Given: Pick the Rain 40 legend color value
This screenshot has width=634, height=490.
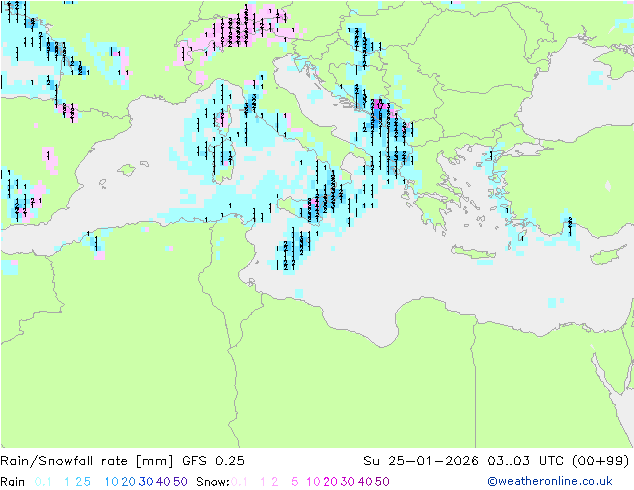Looking at the screenshot, I should tap(163, 482).
